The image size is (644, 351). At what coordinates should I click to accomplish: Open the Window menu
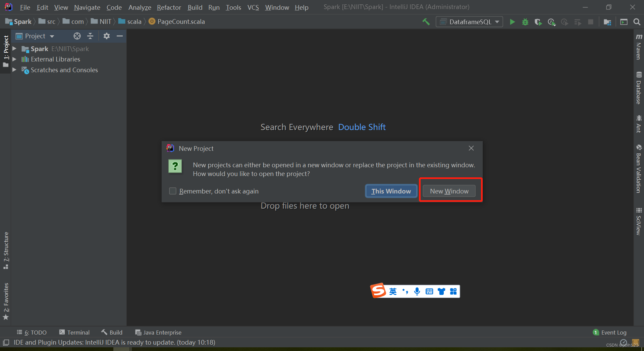pos(277,7)
